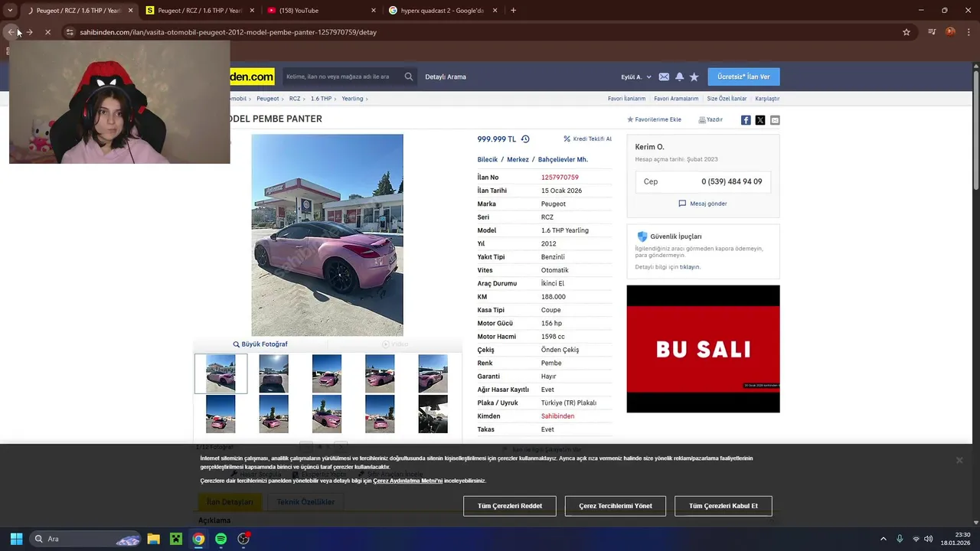980x551 pixels.
Task: Open favorites star icon in site header
Action: point(694,77)
